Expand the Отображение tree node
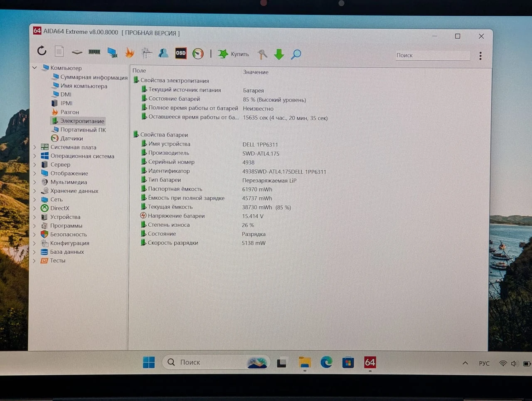Screen dimensions: 532x401 tap(34, 173)
